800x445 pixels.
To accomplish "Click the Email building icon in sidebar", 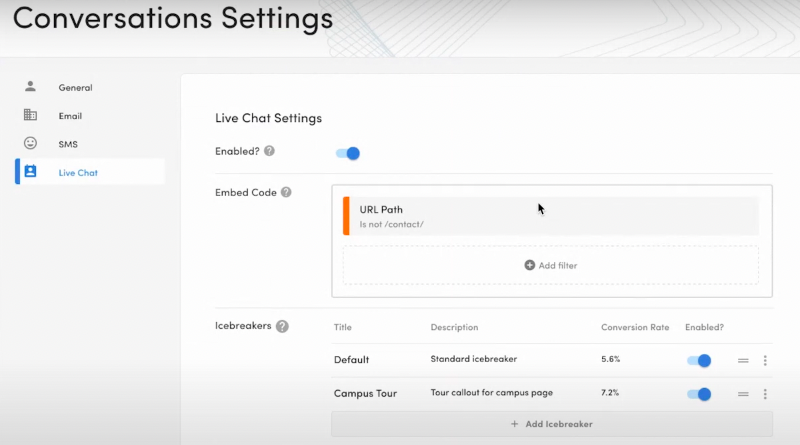I will (30, 115).
